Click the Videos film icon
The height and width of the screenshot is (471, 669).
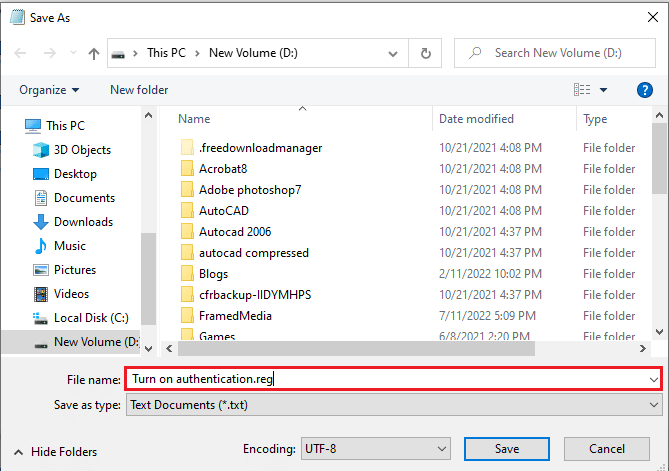(x=41, y=294)
